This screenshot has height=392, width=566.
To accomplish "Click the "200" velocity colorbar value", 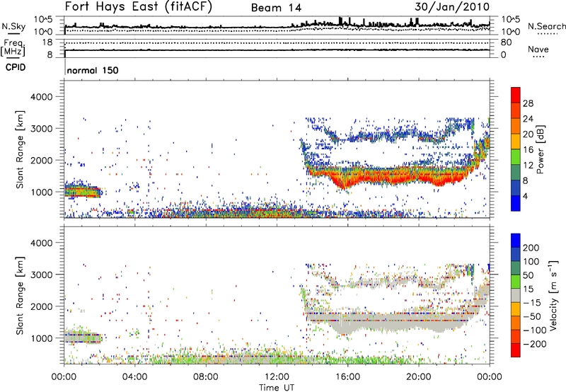I will (531, 248).
